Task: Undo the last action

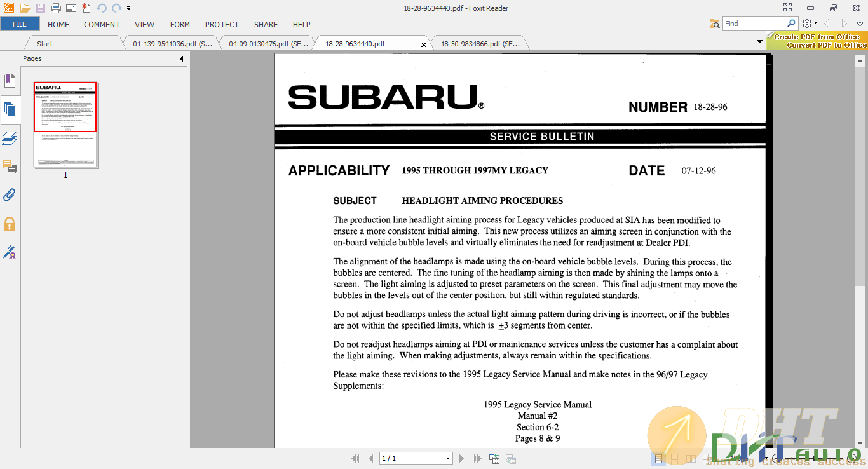Action: (102, 8)
